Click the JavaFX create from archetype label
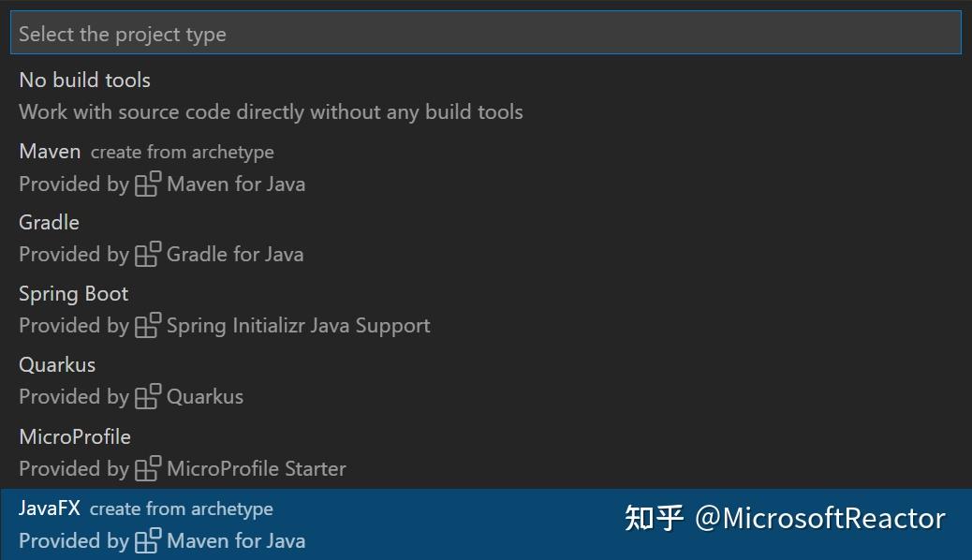The width and height of the screenshot is (972, 560). click(181, 509)
